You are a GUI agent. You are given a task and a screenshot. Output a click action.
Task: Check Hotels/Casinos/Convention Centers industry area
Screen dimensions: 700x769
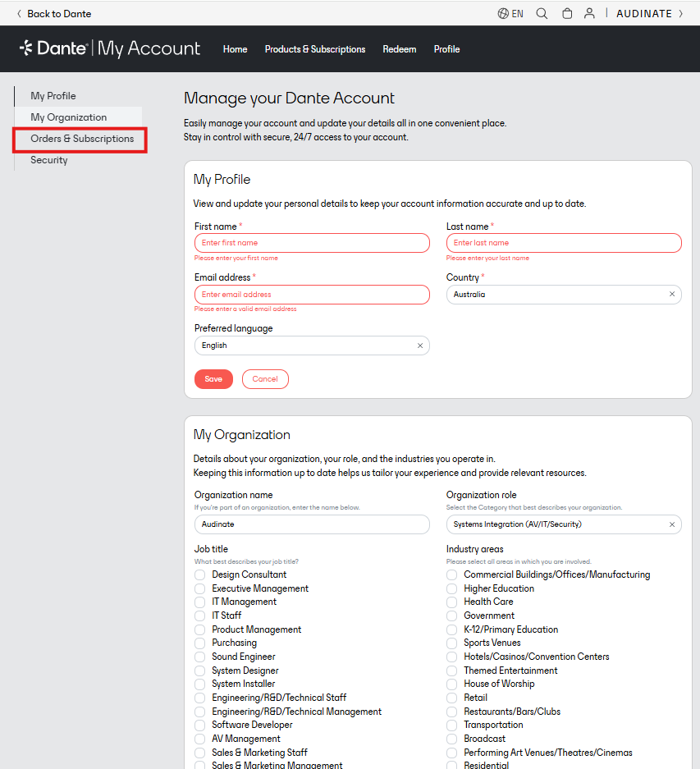[452, 657]
